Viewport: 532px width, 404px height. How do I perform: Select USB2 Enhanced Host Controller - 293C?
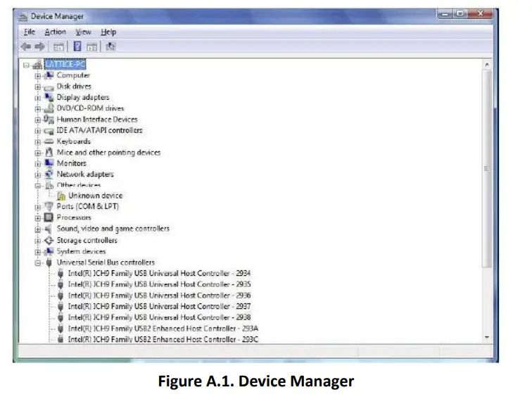pyautogui.click(x=163, y=339)
